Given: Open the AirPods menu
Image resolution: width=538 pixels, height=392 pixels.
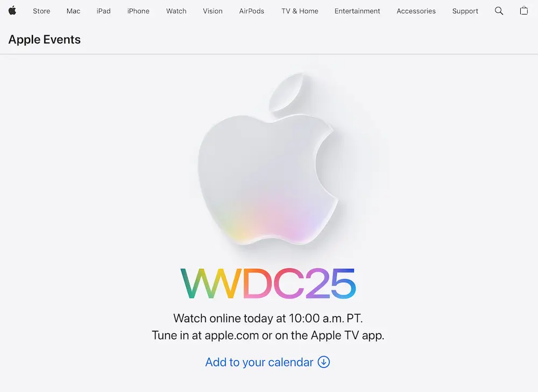Looking at the screenshot, I should pyautogui.click(x=251, y=11).
